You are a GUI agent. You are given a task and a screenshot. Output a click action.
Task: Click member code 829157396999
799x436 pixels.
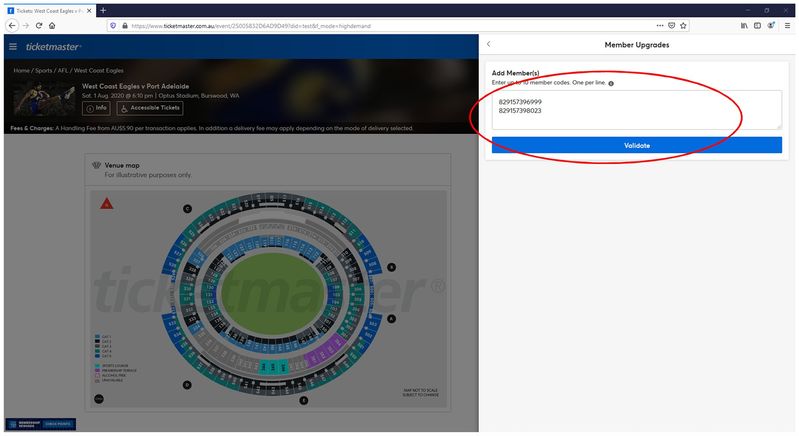point(520,102)
